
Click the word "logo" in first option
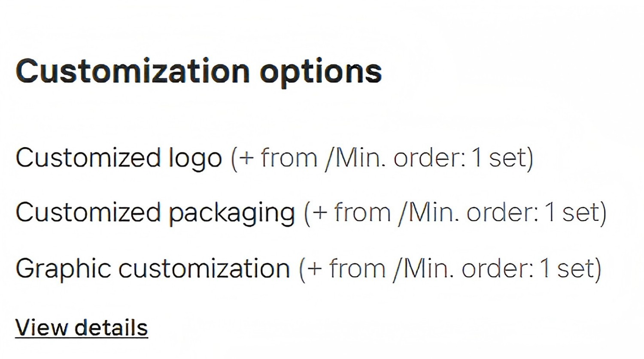[x=195, y=160]
